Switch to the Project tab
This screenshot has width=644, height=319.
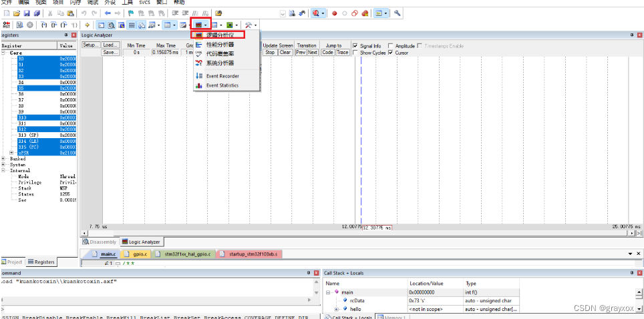click(x=12, y=262)
